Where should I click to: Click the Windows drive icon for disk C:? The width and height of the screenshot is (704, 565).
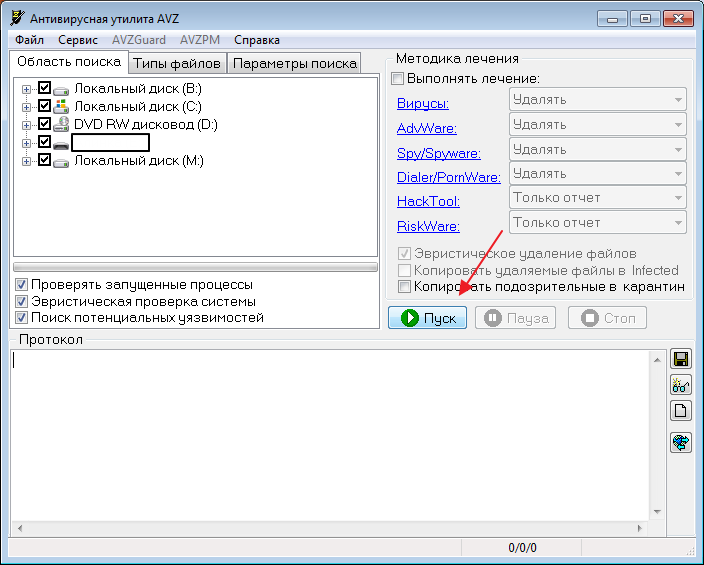tap(61, 107)
